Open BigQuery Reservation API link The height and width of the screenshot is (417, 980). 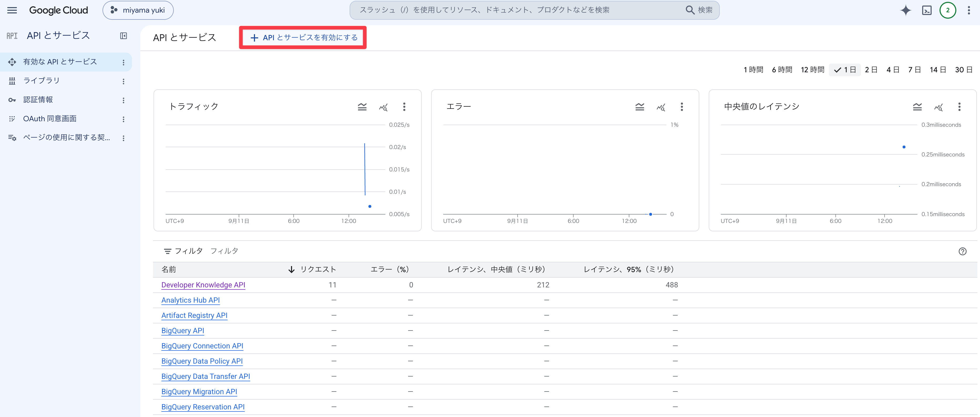pos(203,407)
